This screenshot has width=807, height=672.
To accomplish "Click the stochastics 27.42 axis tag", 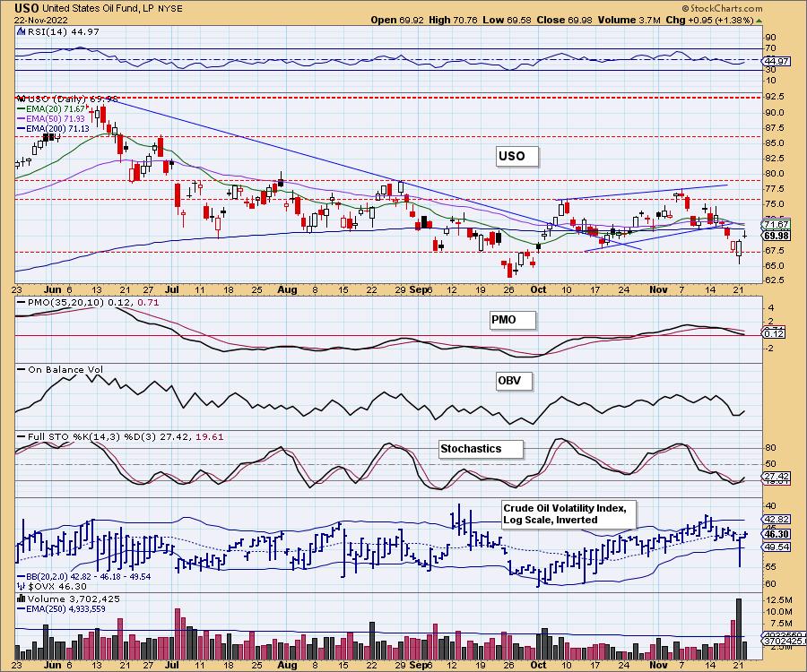I will tap(777, 476).
